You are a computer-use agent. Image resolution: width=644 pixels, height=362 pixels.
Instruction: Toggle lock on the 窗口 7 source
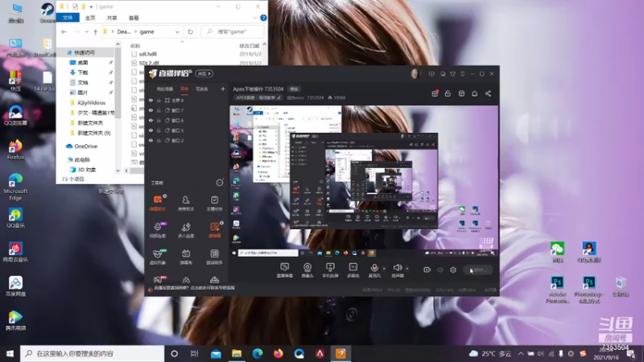point(159,110)
